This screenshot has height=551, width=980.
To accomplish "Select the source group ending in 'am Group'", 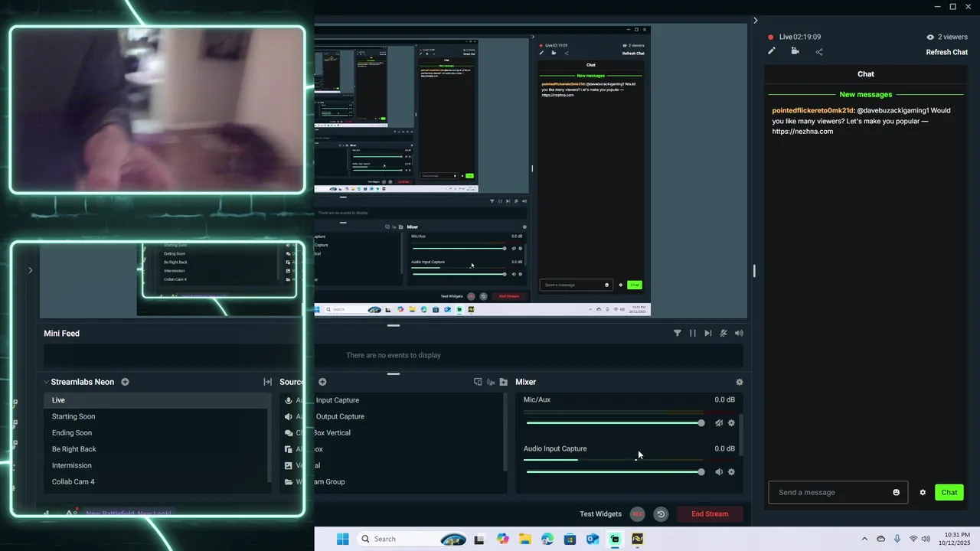I will 390,482.
